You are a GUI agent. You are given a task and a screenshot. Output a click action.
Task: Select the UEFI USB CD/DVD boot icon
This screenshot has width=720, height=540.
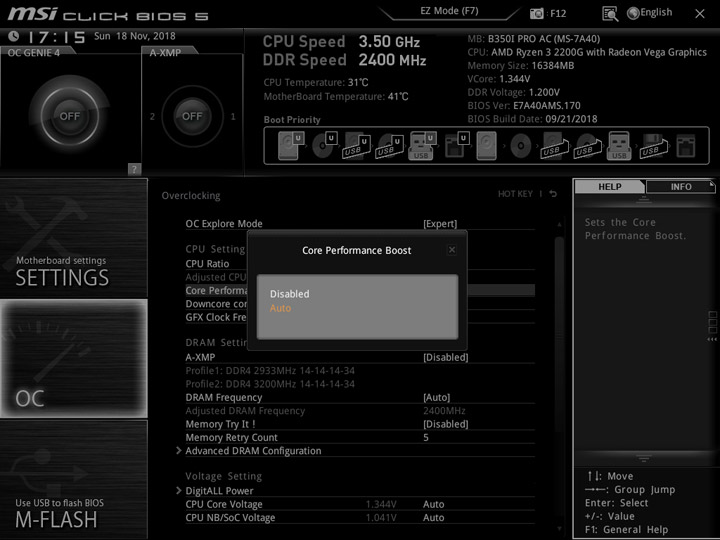389,146
